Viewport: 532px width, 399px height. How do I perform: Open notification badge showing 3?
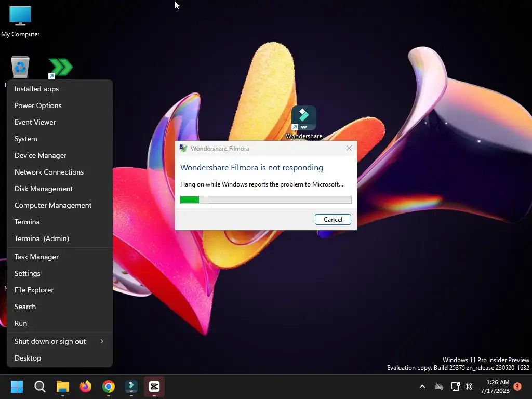pos(517,387)
